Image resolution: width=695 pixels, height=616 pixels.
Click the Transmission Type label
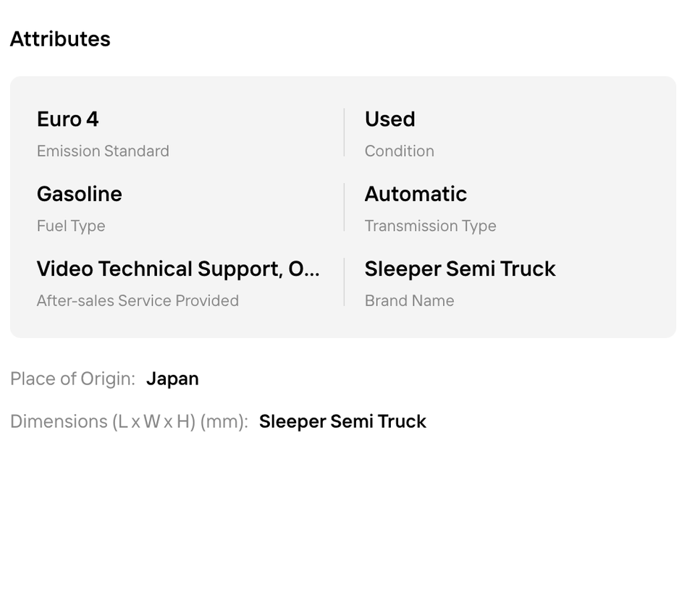click(430, 226)
